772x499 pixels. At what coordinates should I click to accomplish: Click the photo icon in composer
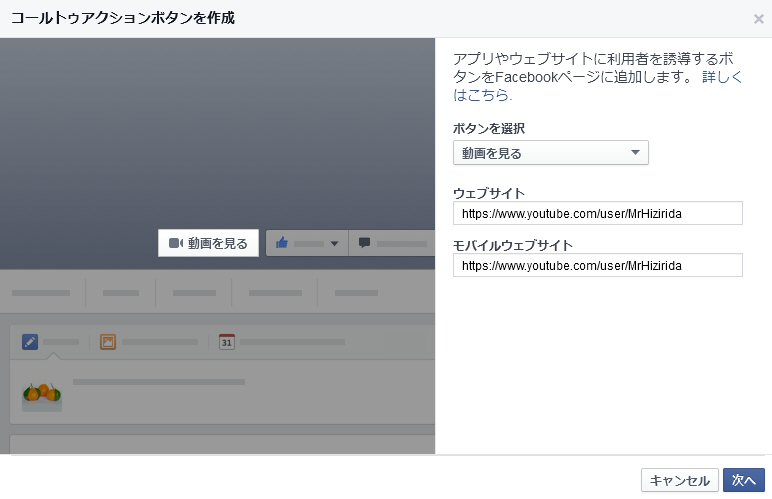coord(108,342)
